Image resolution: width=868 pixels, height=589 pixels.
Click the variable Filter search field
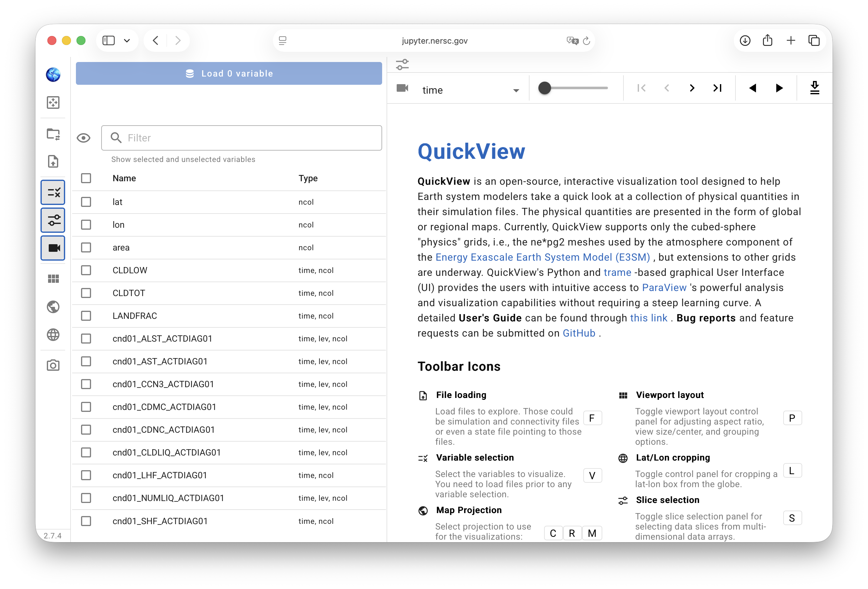click(x=242, y=138)
